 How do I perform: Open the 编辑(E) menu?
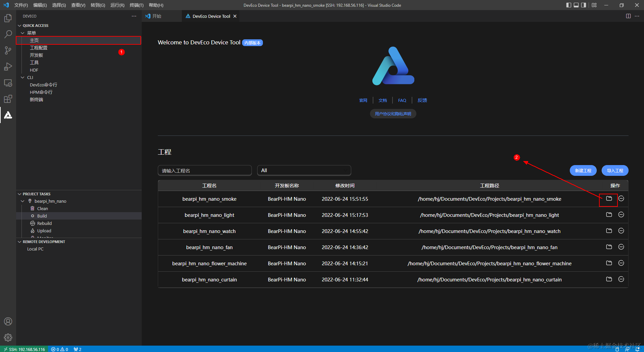40,5
